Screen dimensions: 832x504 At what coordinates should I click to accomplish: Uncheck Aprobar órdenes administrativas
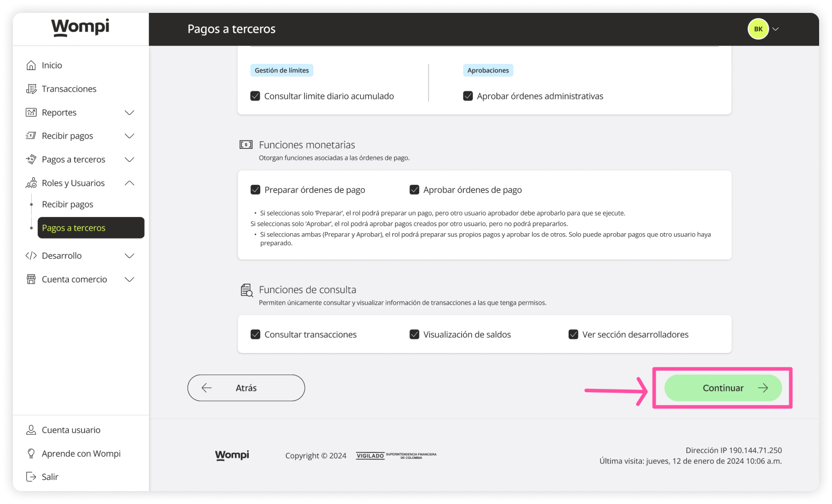(x=468, y=96)
